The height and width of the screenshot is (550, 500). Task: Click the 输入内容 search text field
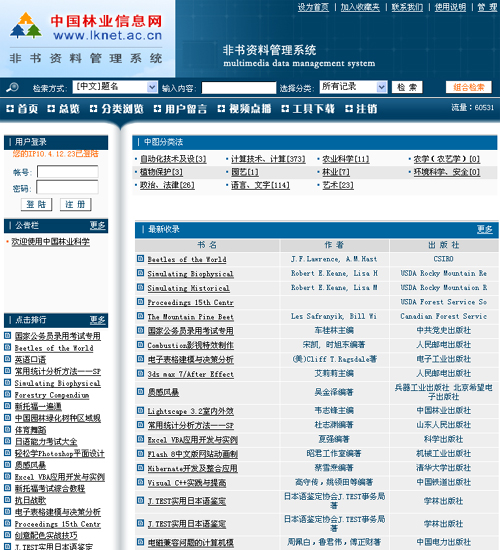click(x=239, y=88)
